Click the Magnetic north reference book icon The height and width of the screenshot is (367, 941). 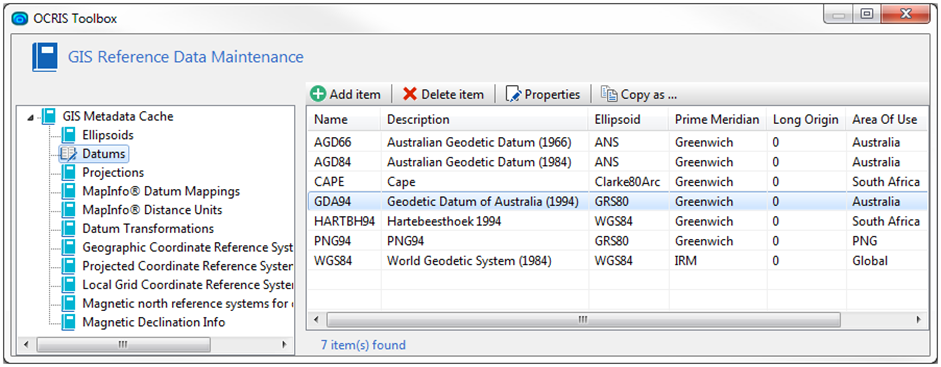point(68,303)
